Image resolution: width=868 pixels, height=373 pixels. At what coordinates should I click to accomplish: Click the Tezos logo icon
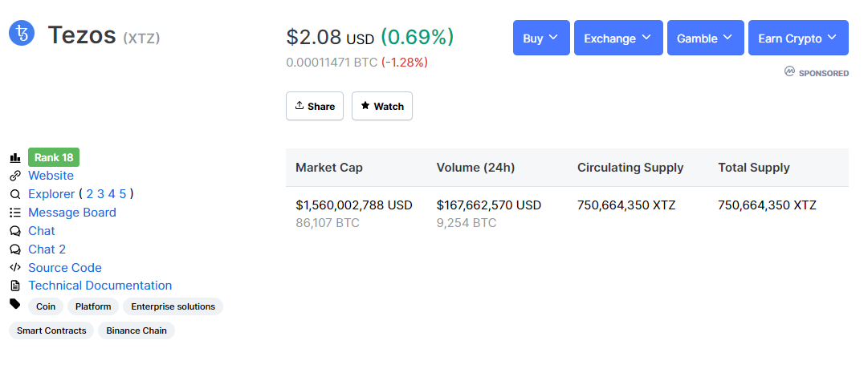click(22, 33)
